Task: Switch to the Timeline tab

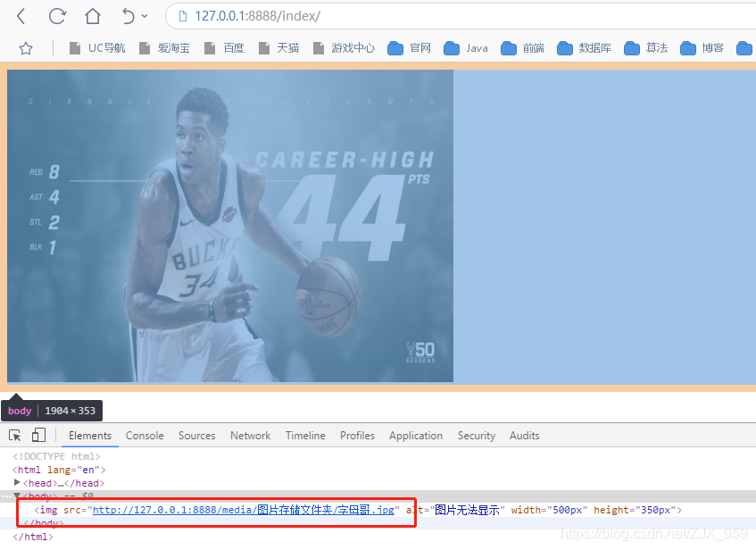Action: point(305,436)
